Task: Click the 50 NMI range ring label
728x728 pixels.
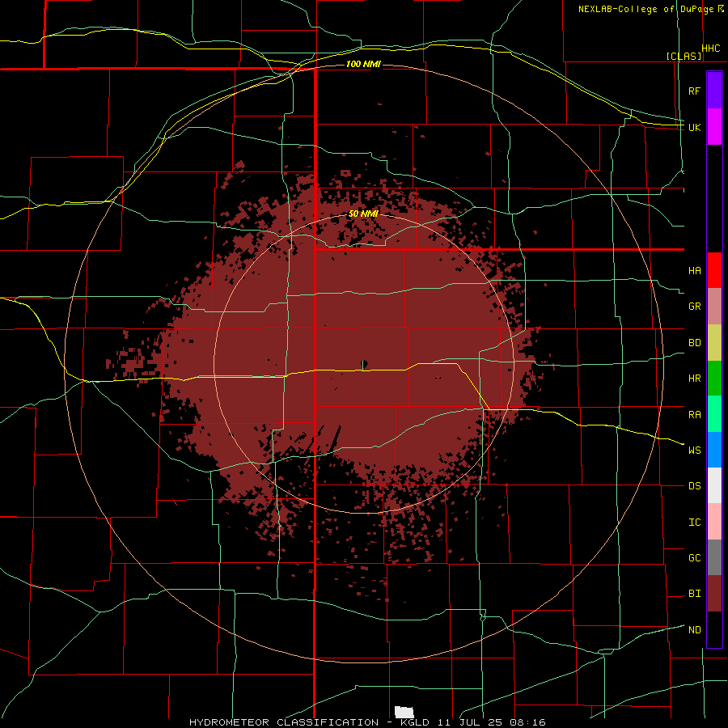Action: [363, 214]
